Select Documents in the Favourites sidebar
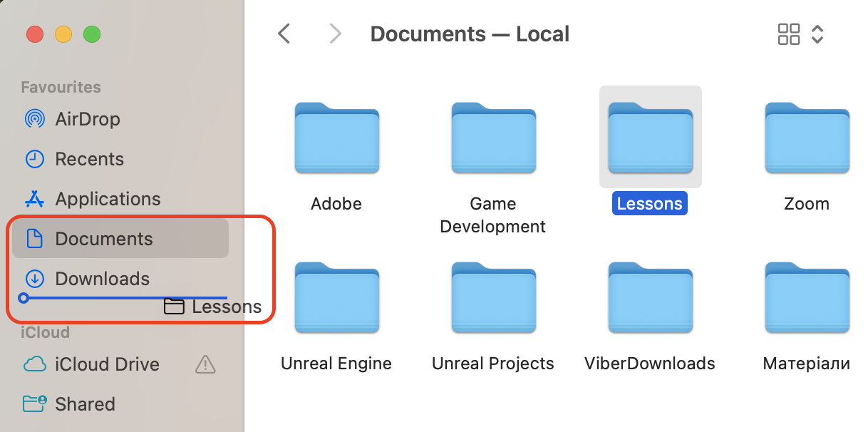 (x=104, y=238)
